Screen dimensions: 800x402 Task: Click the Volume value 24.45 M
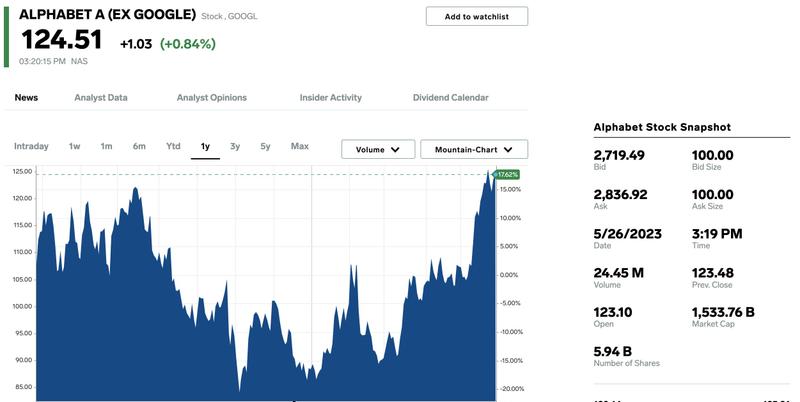tap(618, 273)
